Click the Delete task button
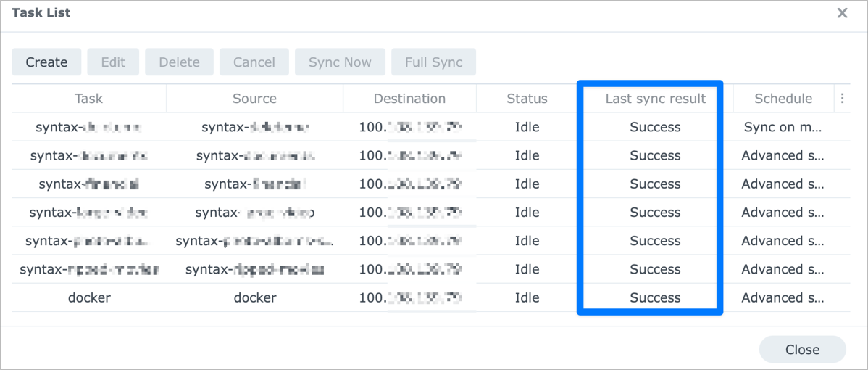 point(179,62)
